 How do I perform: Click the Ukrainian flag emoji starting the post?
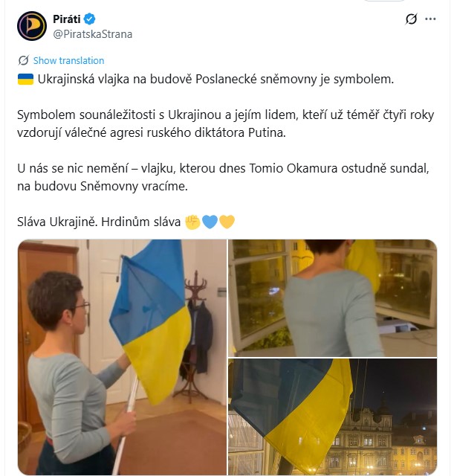tap(25, 80)
